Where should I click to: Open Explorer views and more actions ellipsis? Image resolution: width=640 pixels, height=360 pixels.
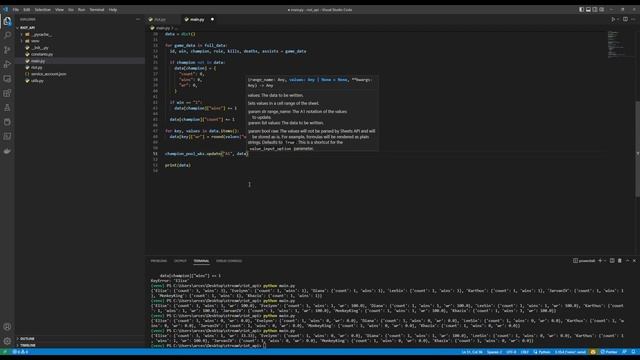tap(138, 19)
